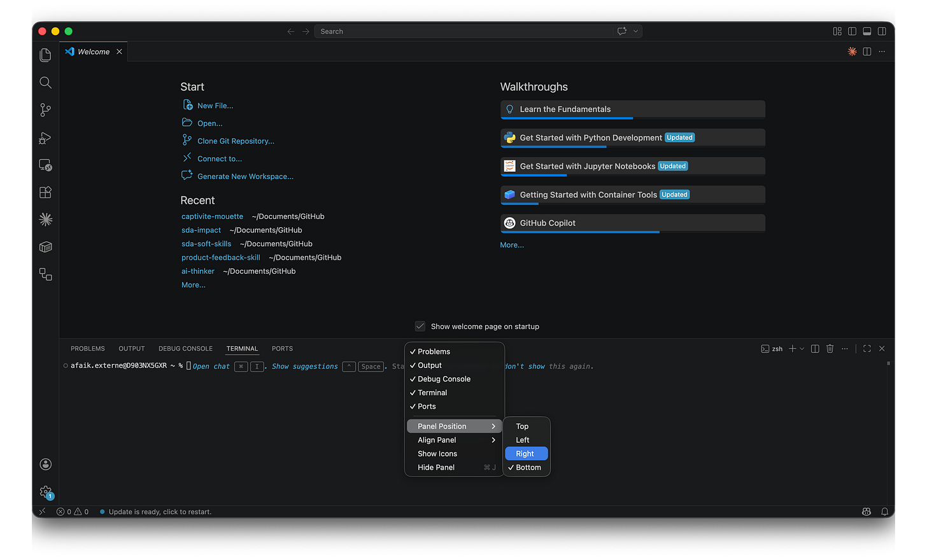Open a new terminal with the plus icon
Viewport: 927px width, 560px height.
(791, 348)
